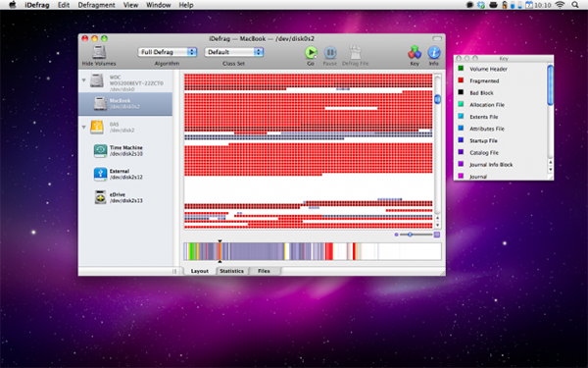The width and height of the screenshot is (588, 368).
Task: Open the Defragment menu
Action: coord(96,5)
